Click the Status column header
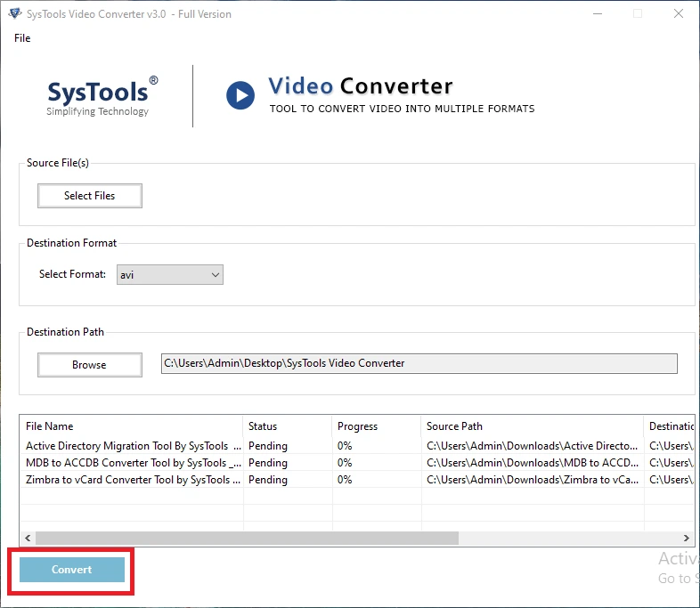This screenshot has width=700, height=608. click(263, 426)
